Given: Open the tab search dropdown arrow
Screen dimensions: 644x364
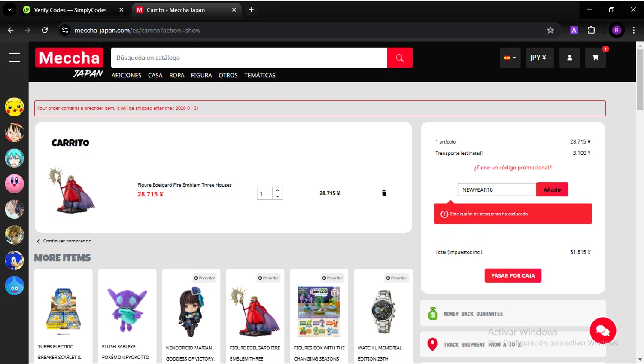Looking at the screenshot, I should (9, 10).
